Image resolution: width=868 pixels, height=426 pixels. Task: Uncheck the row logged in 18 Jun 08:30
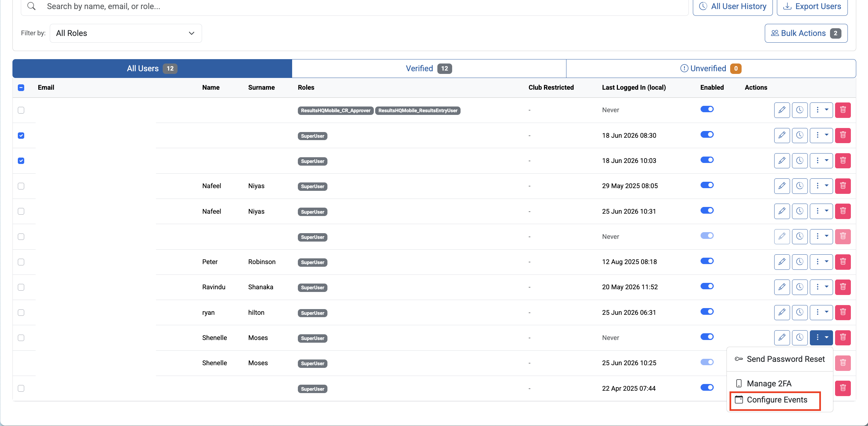point(21,135)
